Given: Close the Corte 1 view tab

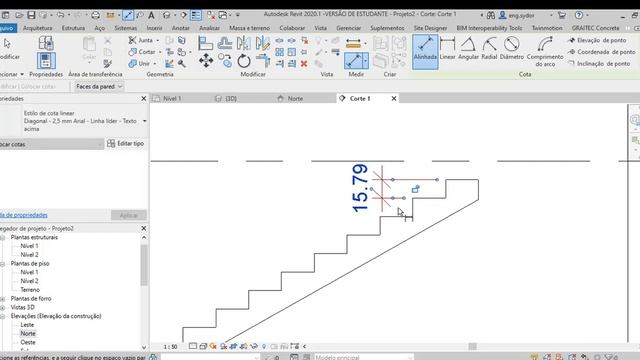Looking at the screenshot, I should coord(394,98).
